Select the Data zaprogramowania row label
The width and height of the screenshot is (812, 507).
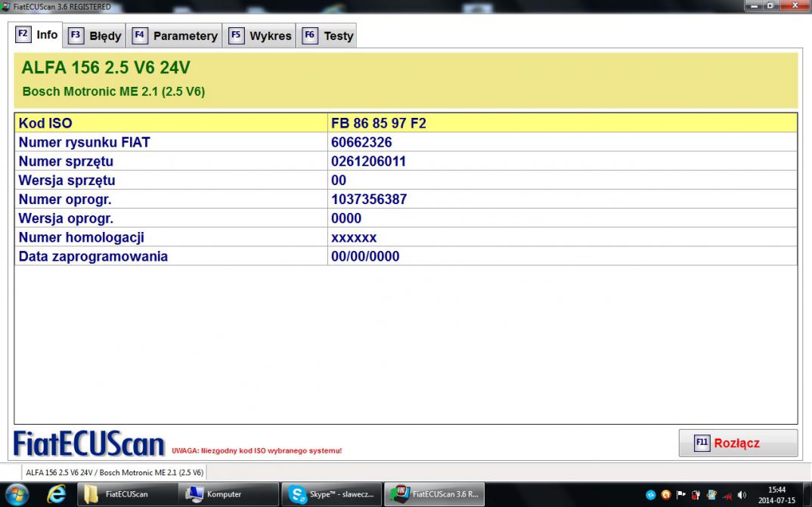tap(171, 256)
